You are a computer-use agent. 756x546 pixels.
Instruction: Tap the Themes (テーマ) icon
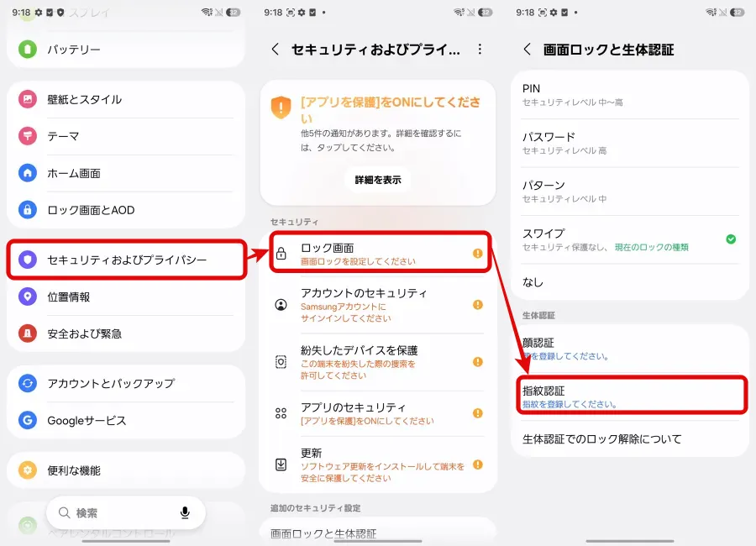(28, 136)
